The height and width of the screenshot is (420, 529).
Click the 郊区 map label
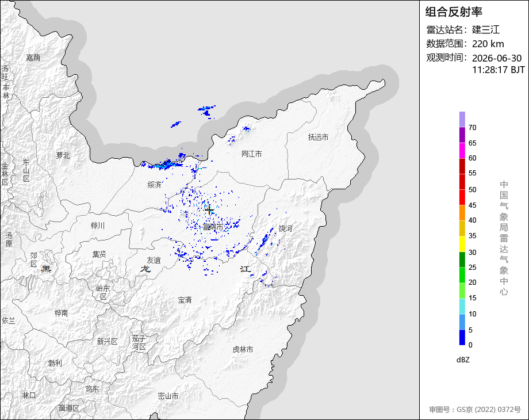click(x=33, y=259)
